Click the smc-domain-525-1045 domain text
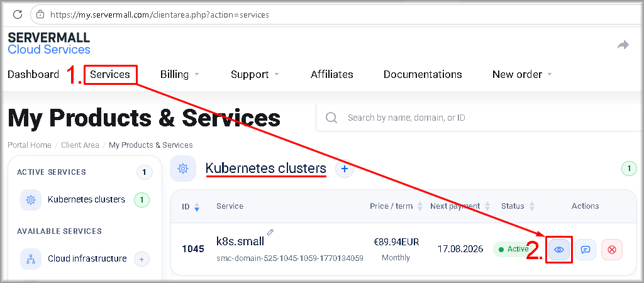 pos(289,258)
